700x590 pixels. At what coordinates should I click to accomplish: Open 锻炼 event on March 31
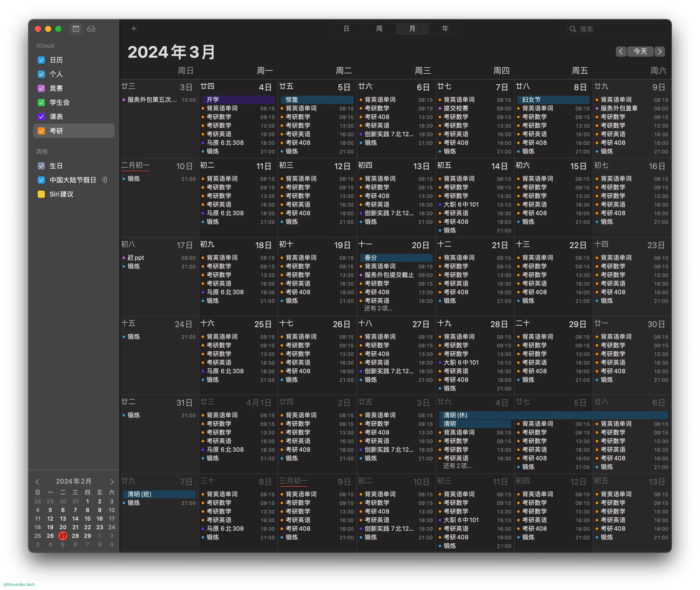tap(159, 415)
